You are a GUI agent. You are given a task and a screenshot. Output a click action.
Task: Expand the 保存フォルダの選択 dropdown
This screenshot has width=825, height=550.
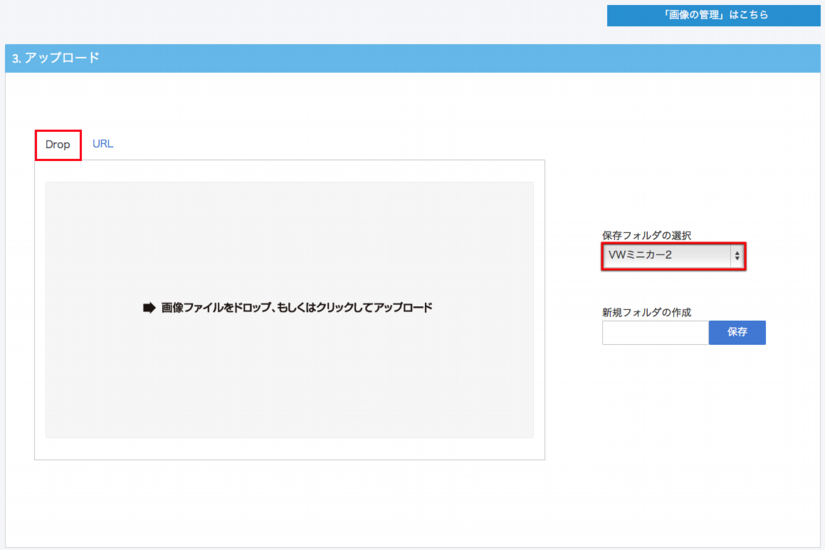coord(674,256)
